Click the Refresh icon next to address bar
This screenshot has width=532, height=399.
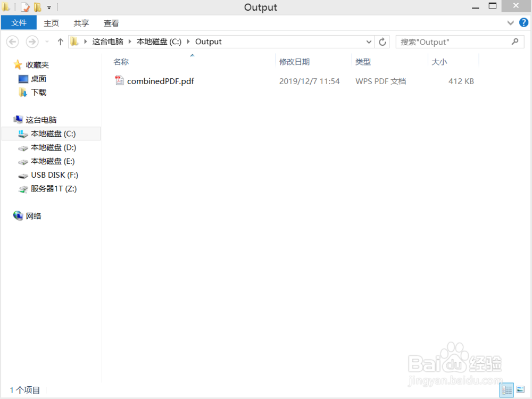pos(382,41)
